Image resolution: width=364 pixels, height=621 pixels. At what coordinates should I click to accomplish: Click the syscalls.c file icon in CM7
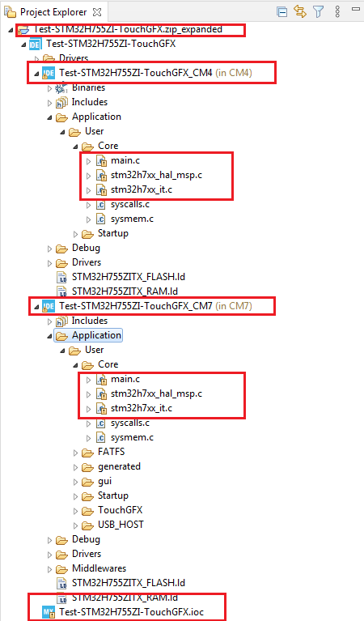(101, 423)
